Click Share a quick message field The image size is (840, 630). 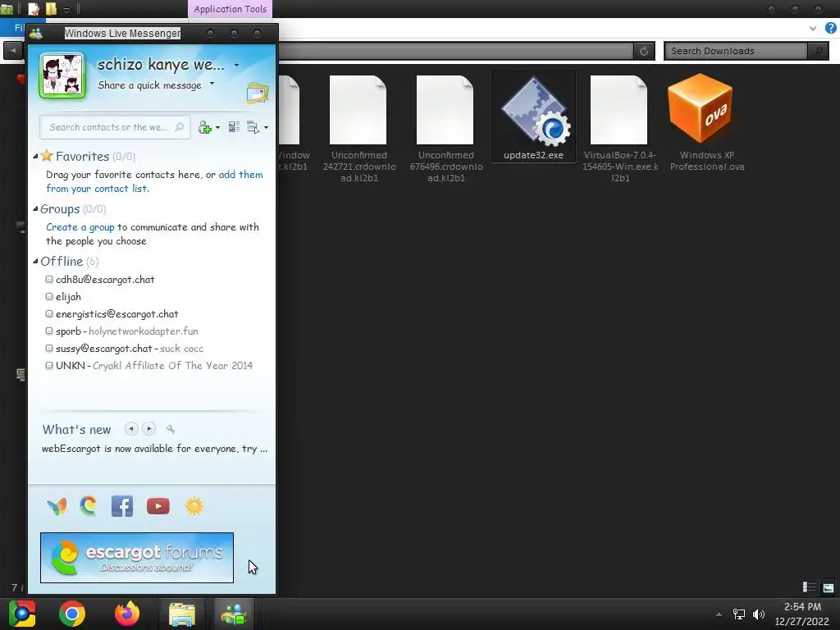pyautogui.click(x=150, y=85)
